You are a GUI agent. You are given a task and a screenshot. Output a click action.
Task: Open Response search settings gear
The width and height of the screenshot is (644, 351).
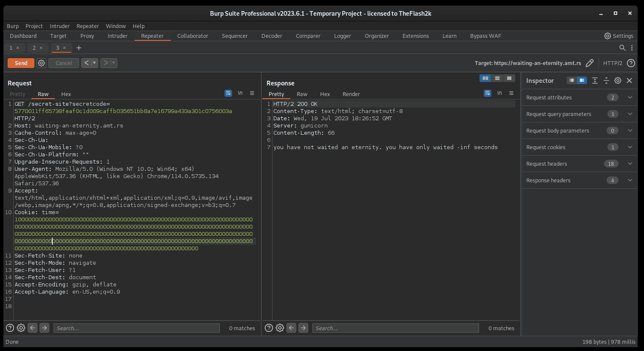coord(280,328)
